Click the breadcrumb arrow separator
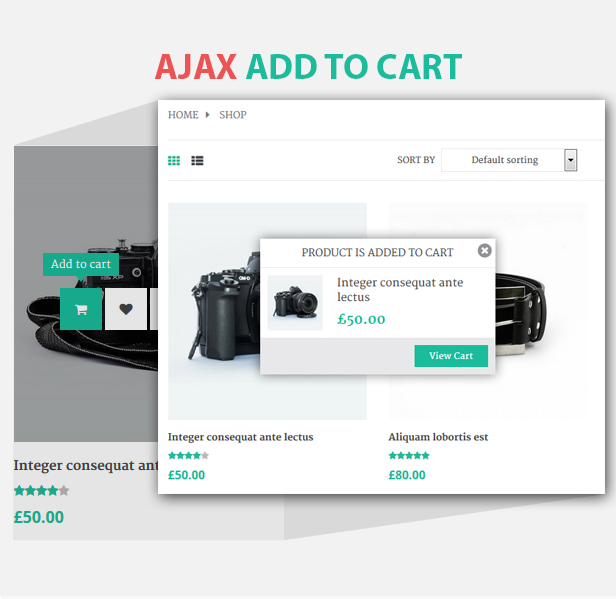This screenshot has height=599, width=616. pos(207,115)
